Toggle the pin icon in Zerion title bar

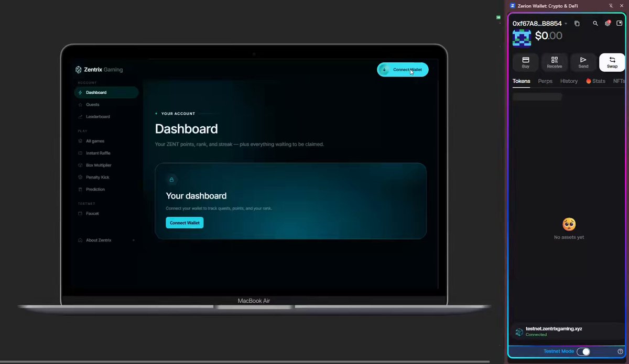611,6
